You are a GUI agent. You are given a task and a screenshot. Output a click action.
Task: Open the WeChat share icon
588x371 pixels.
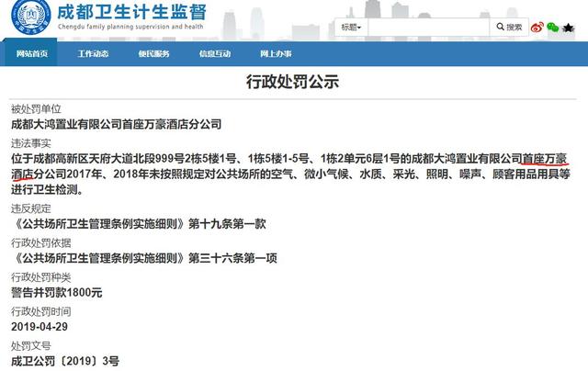click(553, 27)
